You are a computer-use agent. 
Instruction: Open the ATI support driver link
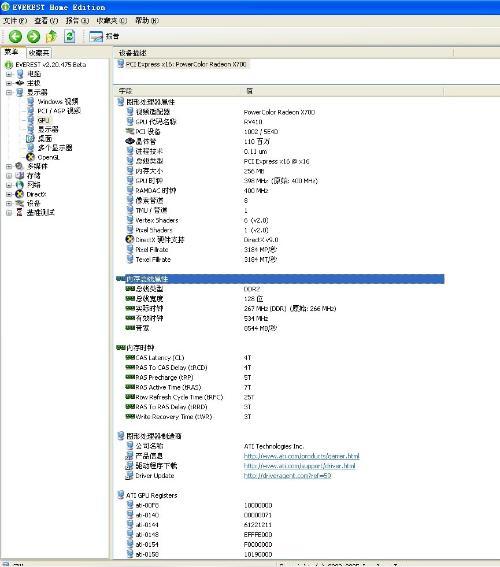[x=299, y=466]
